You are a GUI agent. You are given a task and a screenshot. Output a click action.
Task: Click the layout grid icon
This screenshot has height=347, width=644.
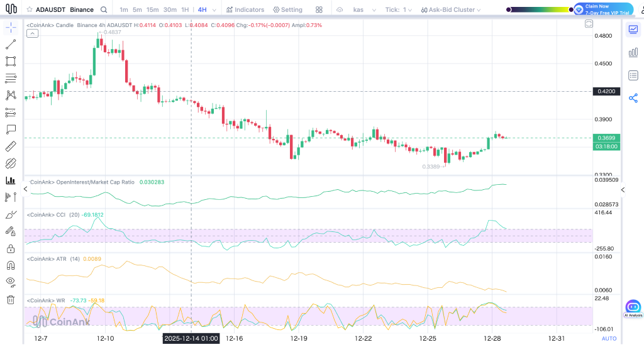click(319, 9)
